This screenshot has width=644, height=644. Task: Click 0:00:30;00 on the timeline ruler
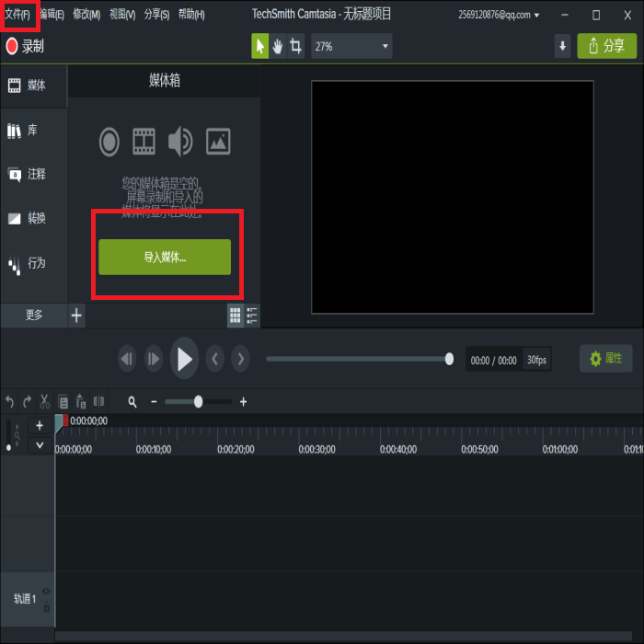[317, 449]
